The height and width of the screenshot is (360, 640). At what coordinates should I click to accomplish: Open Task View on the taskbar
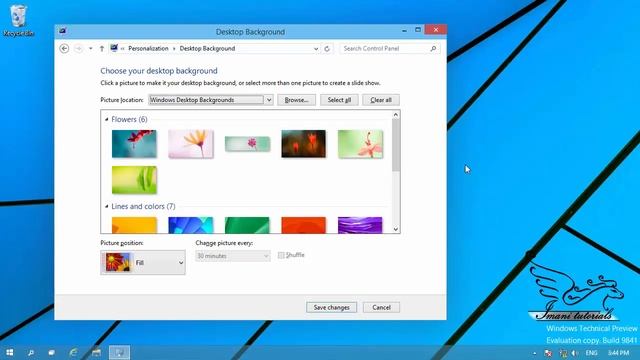(51, 352)
